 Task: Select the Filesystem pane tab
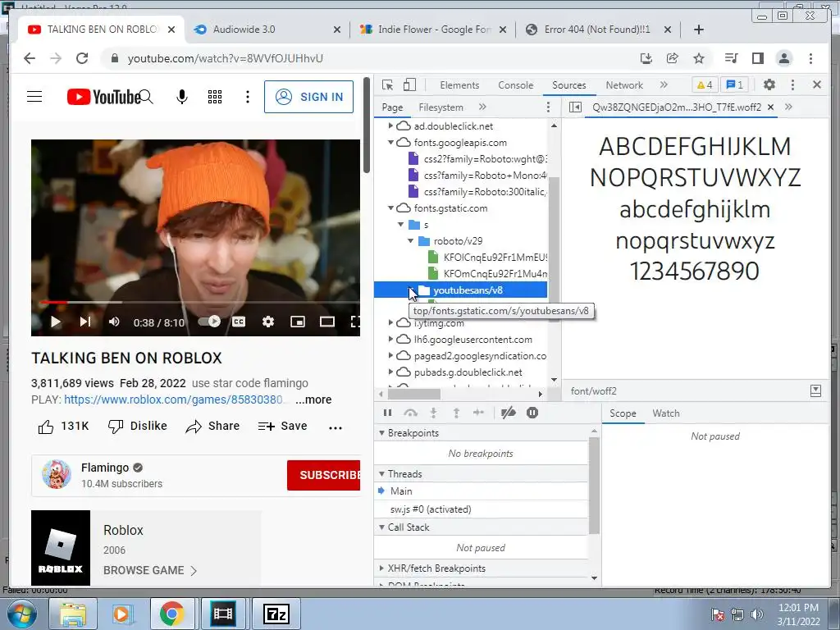click(x=441, y=107)
